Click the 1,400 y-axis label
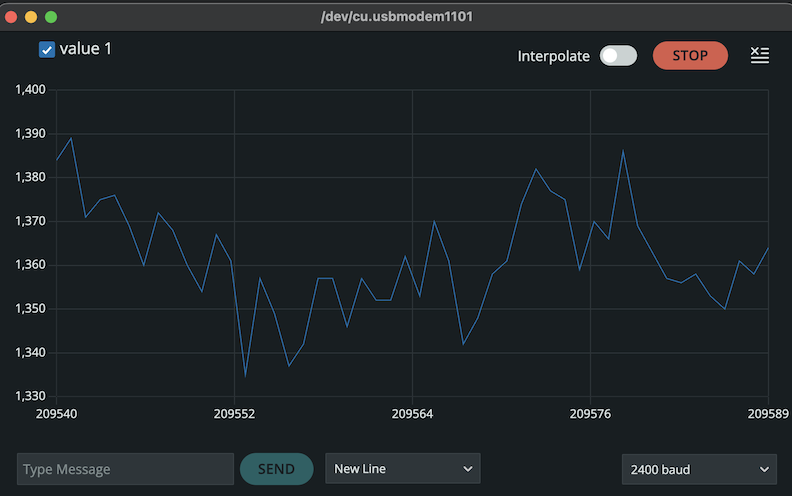This screenshot has height=496, width=792. 30,90
